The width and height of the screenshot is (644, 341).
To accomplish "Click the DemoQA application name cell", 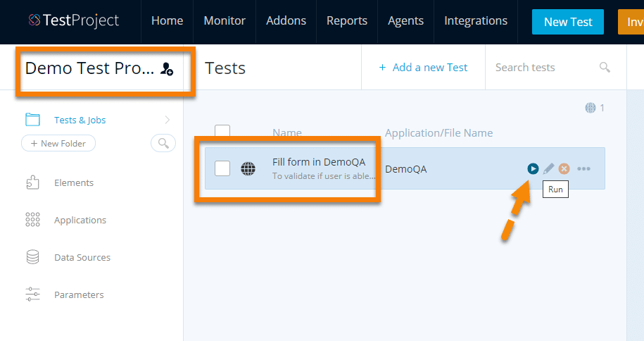I will tap(406, 169).
